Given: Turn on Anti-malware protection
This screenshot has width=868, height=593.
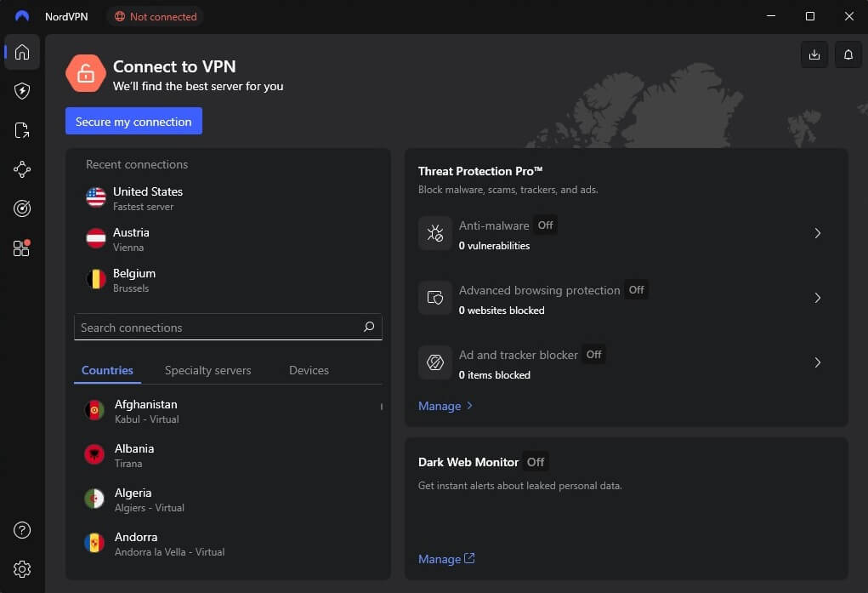Looking at the screenshot, I should [545, 225].
